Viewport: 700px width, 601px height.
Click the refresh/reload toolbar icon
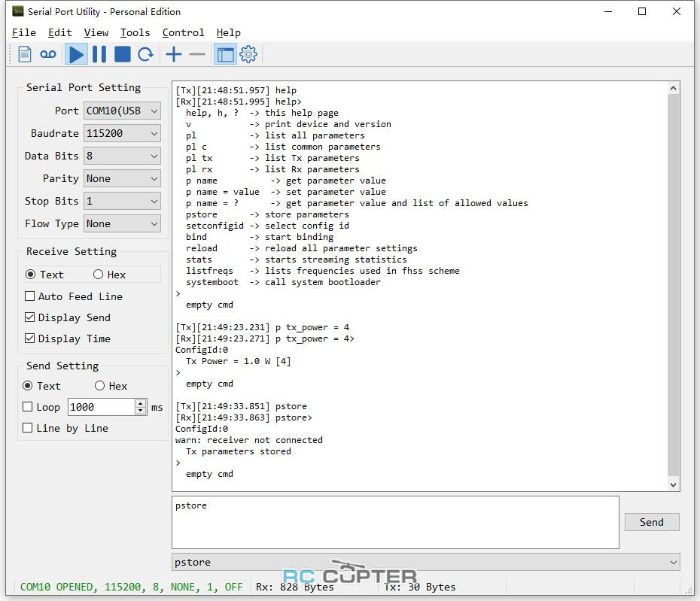point(146,54)
